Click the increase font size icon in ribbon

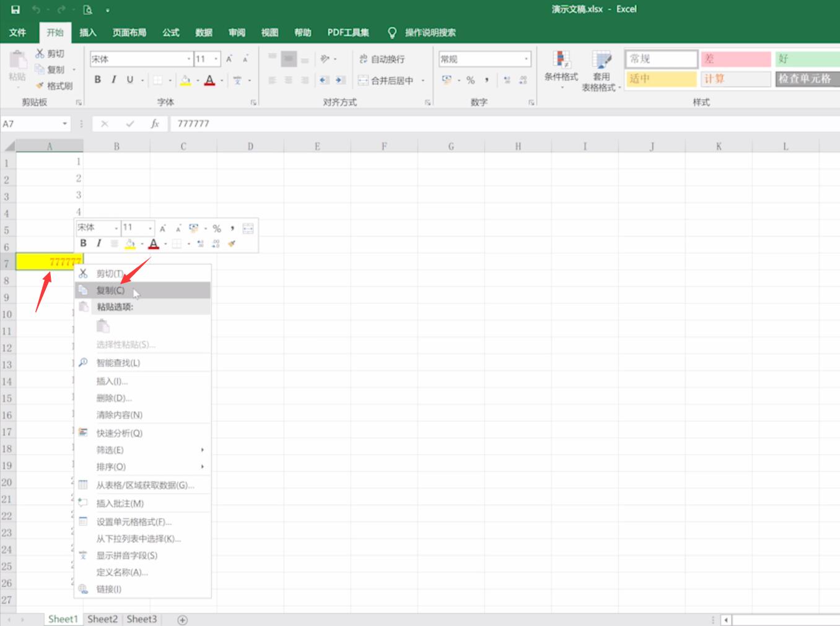(x=229, y=59)
